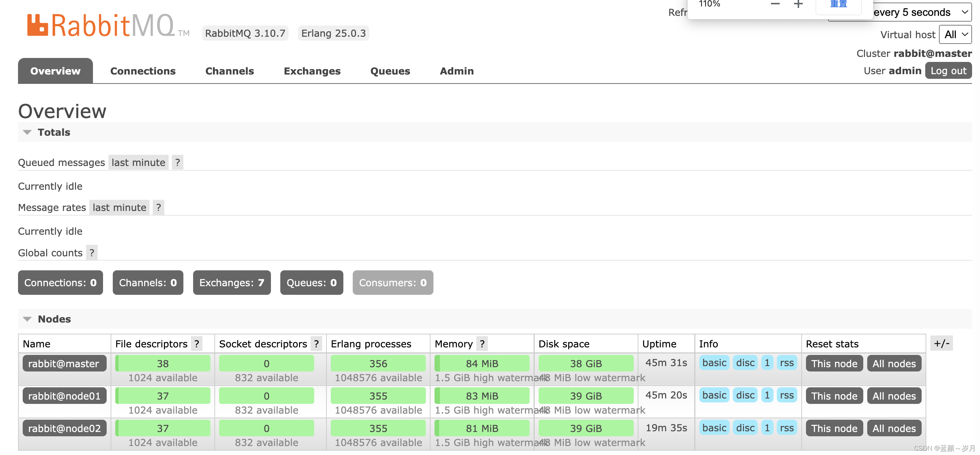The height and width of the screenshot is (455, 980).
Task: Open the Virtual host dropdown
Action: click(x=955, y=35)
